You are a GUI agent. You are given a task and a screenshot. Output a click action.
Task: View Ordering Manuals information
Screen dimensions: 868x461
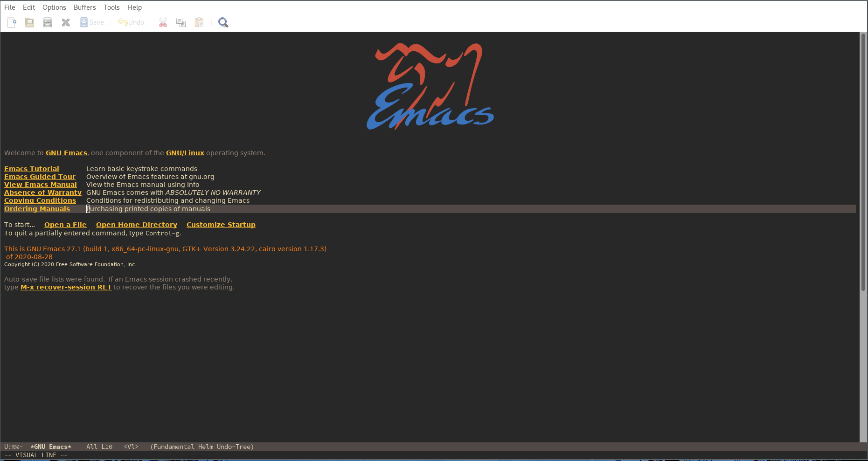[37, 208]
